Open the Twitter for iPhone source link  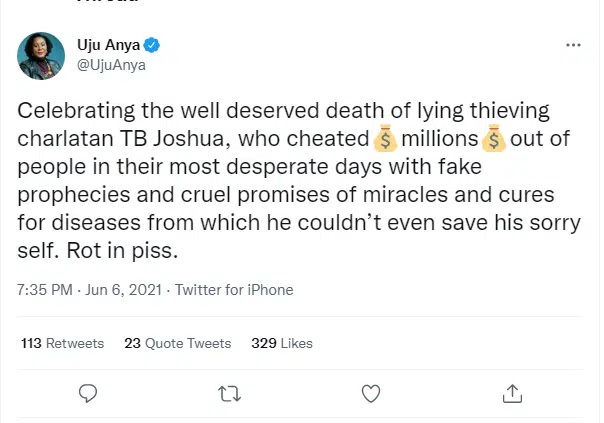[234, 290]
